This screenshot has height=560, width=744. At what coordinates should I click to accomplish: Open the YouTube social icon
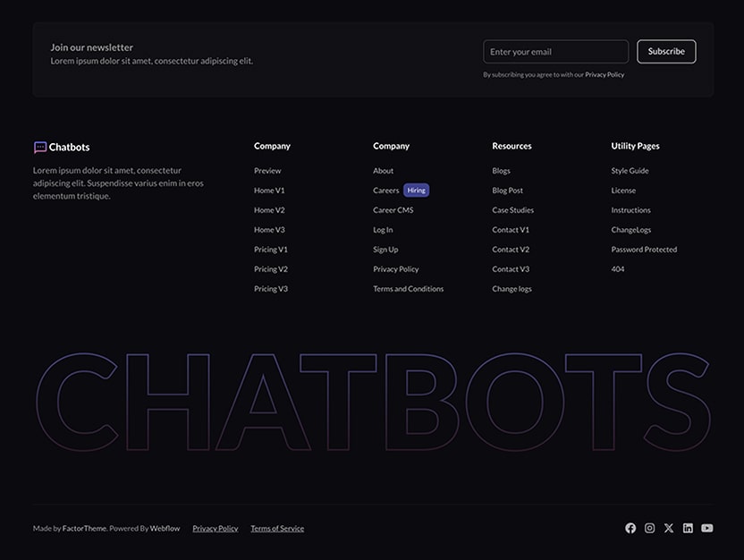(706, 528)
